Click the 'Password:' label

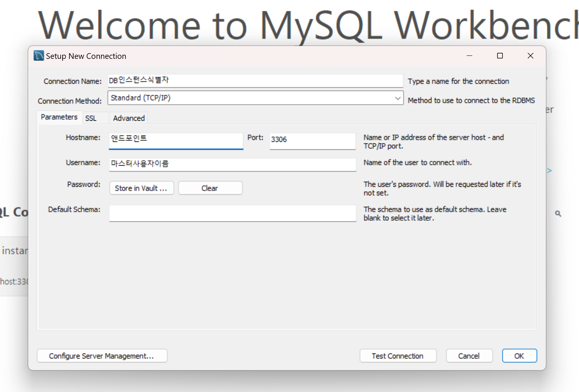(x=84, y=184)
